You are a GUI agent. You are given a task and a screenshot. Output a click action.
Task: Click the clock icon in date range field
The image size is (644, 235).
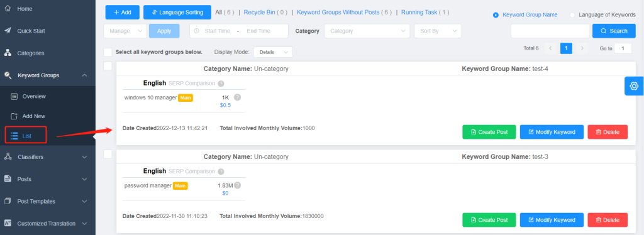tap(196, 31)
